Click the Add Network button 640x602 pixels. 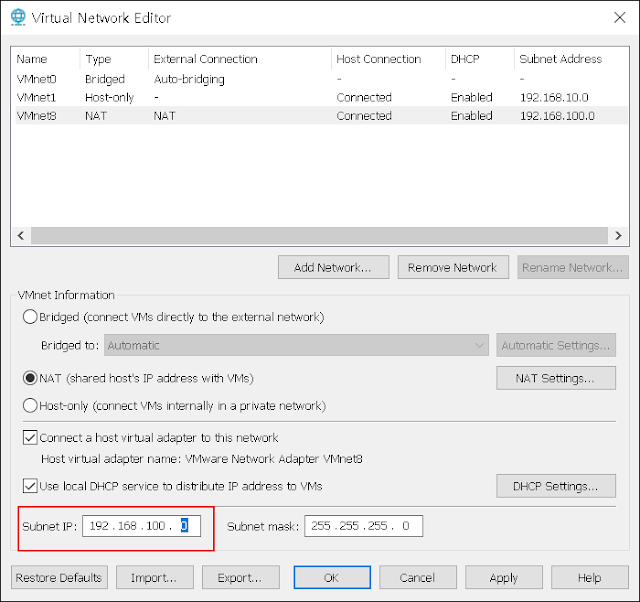coord(333,267)
